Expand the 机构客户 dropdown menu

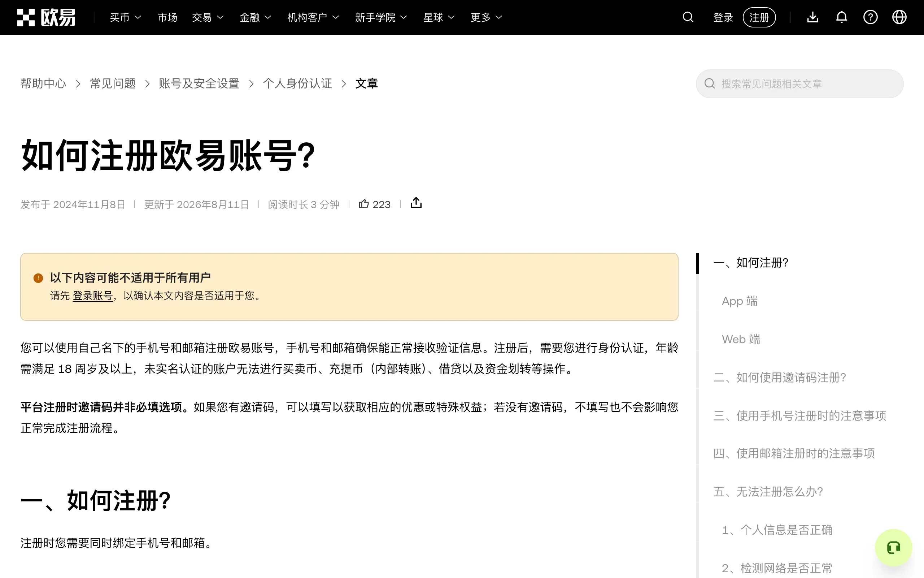click(313, 18)
